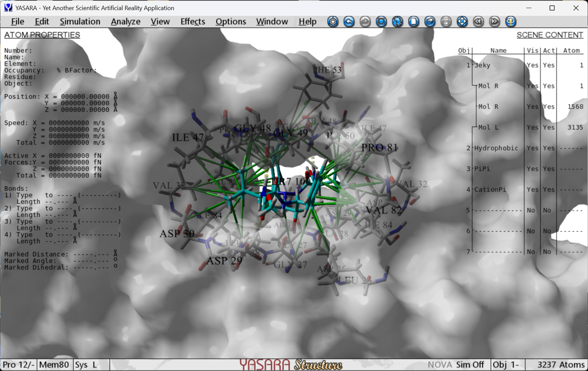Click the 'Mem80' status bar entry

click(x=54, y=365)
